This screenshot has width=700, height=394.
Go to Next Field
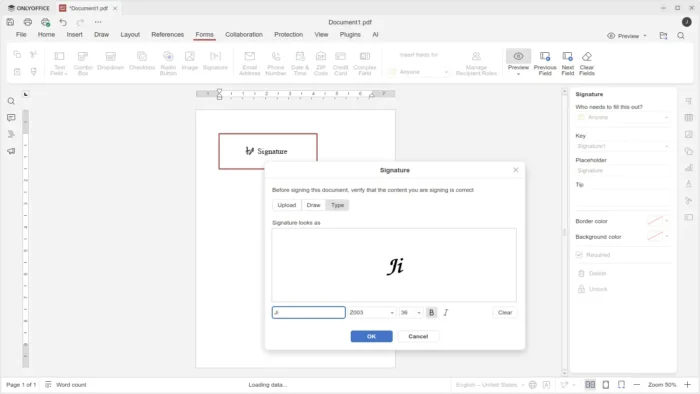tap(567, 63)
